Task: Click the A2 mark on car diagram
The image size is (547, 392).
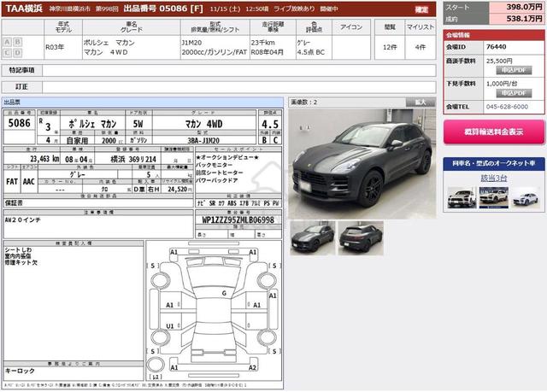Action: (x=253, y=367)
